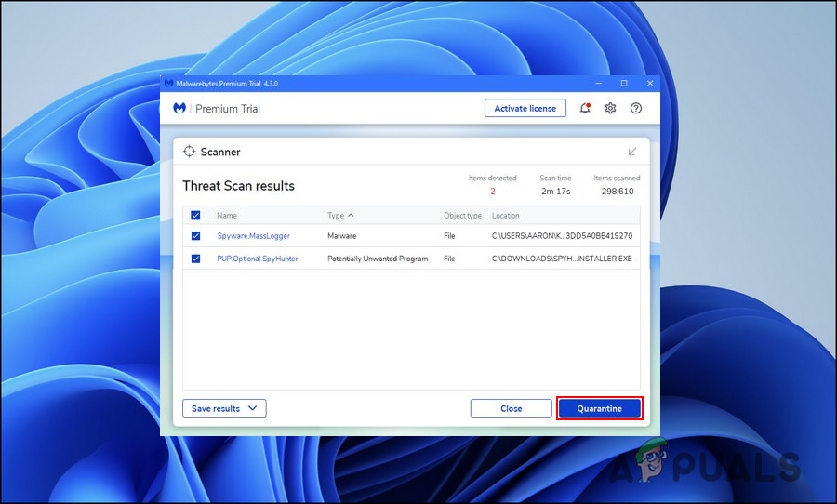This screenshot has height=504, width=837.
Task: Click the Scanner crosshair icon
Action: (189, 152)
